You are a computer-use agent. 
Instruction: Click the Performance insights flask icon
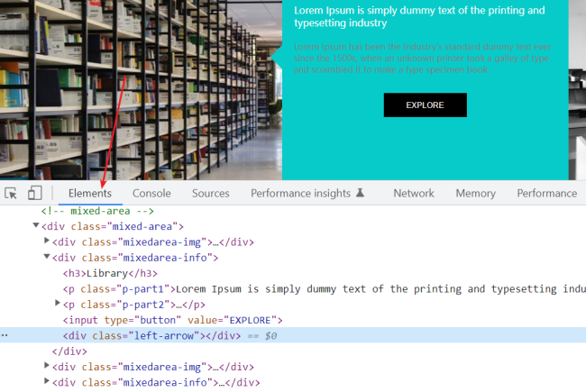(360, 193)
